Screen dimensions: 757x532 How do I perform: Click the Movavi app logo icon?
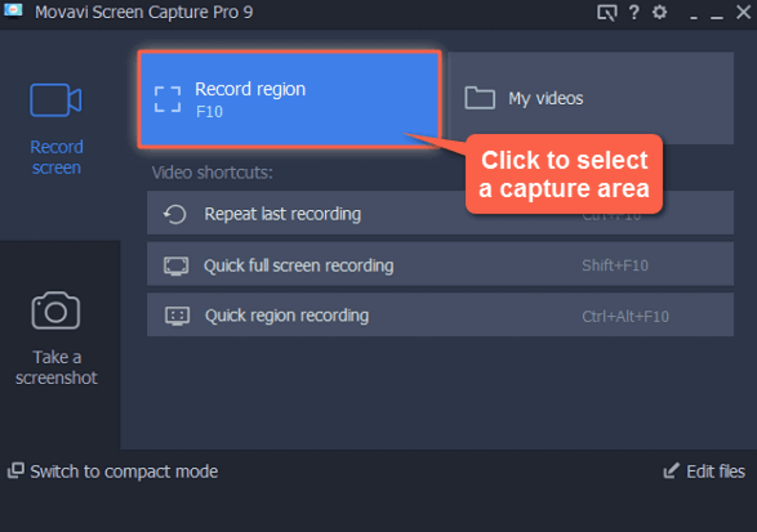tap(13, 11)
